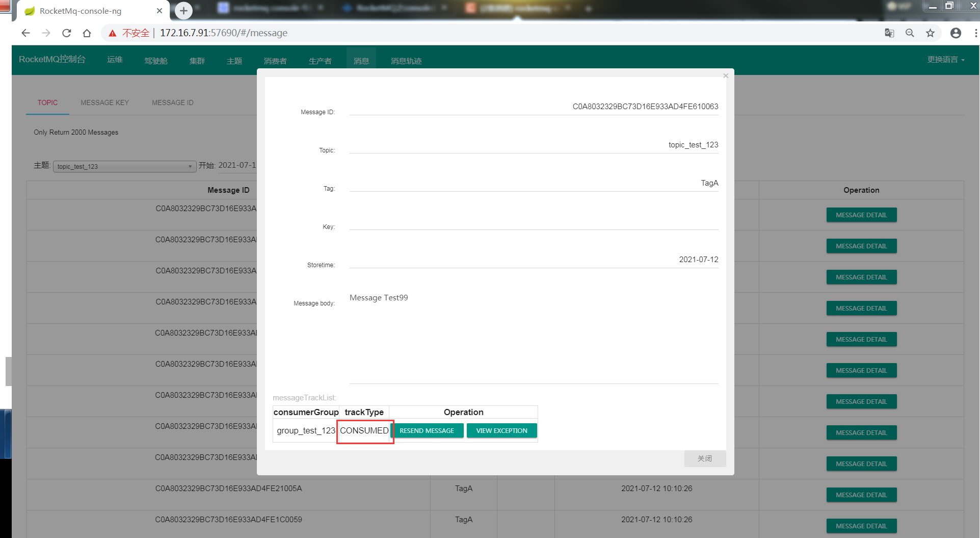Open the topic_test_123 topic dropdown
This screenshot has width=980, height=538.
click(124, 166)
